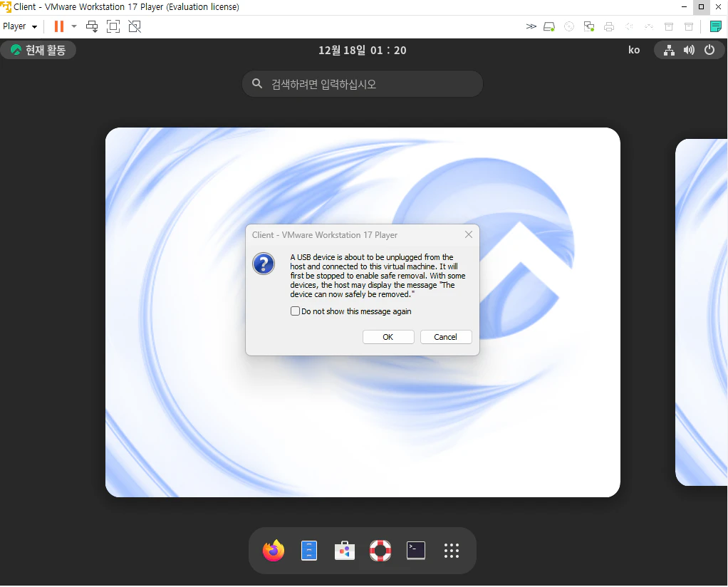Click the first removable USB device box icon
Viewport: 728px width, 587px height.
point(669,26)
